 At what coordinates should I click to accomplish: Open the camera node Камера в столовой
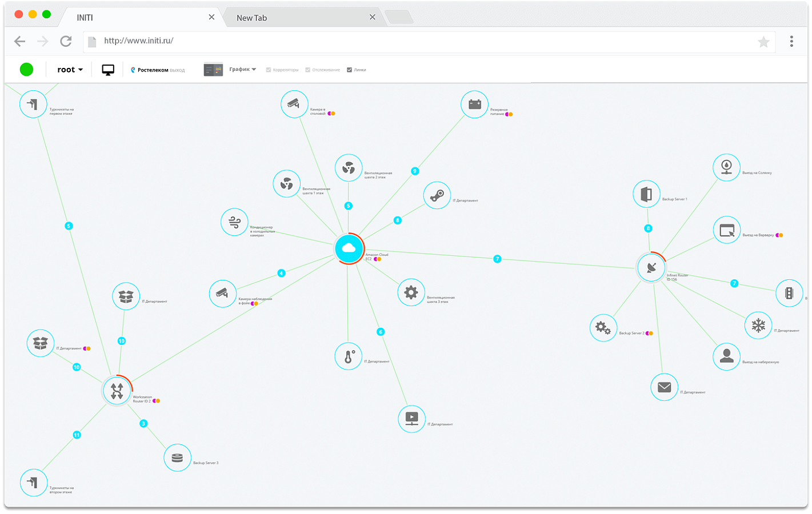[x=294, y=104]
